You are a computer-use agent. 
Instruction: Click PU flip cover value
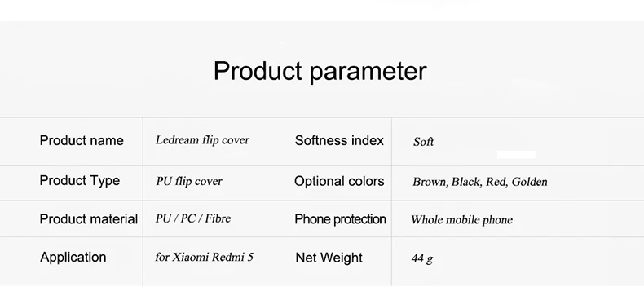click(x=189, y=181)
